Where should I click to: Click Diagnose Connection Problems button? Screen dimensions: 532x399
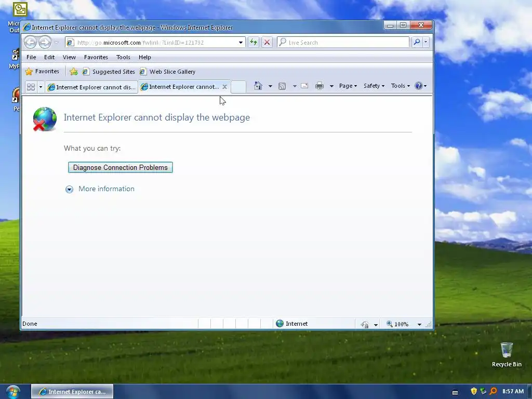(x=121, y=167)
